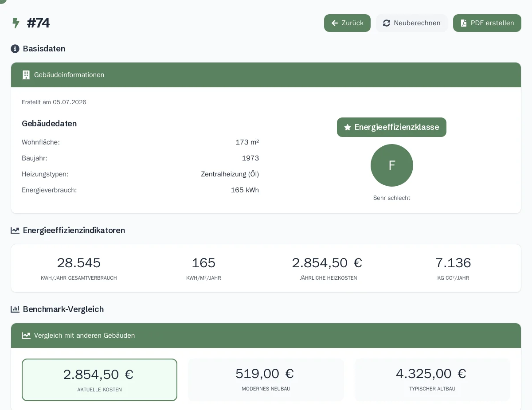Click the info icon beside Basisdaten
This screenshot has height=410, width=532.
coord(15,49)
